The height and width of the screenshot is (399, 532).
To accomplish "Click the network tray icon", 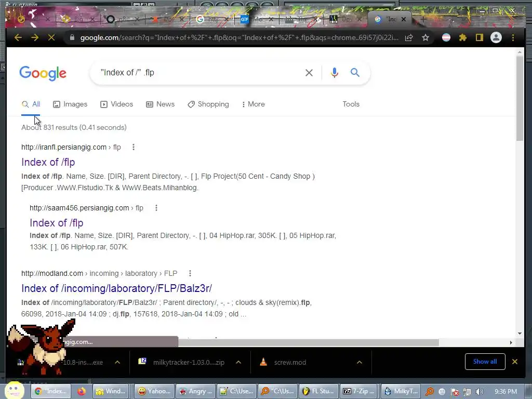I will click(x=467, y=392).
